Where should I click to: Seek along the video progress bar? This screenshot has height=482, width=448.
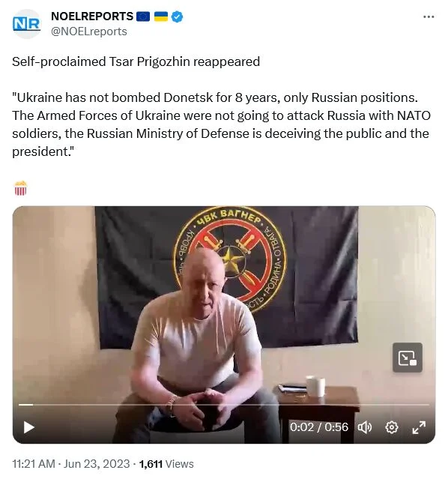pyautogui.click(x=224, y=405)
